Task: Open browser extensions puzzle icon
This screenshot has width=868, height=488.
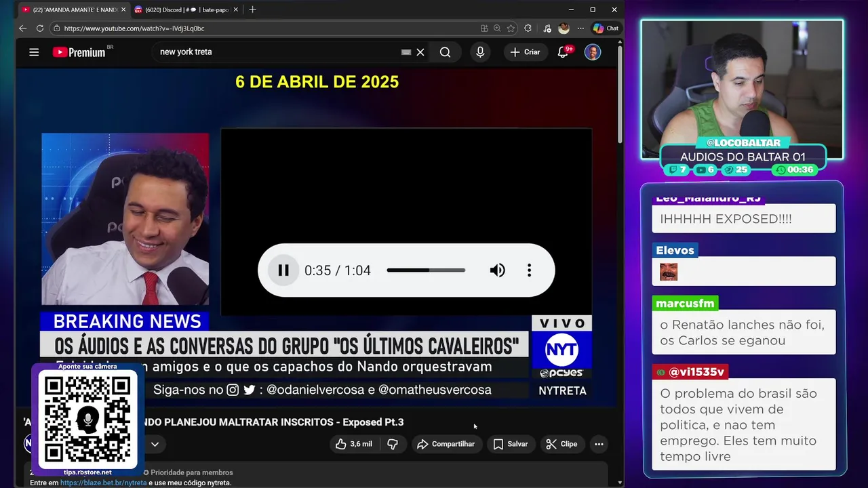Action: (x=528, y=28)
